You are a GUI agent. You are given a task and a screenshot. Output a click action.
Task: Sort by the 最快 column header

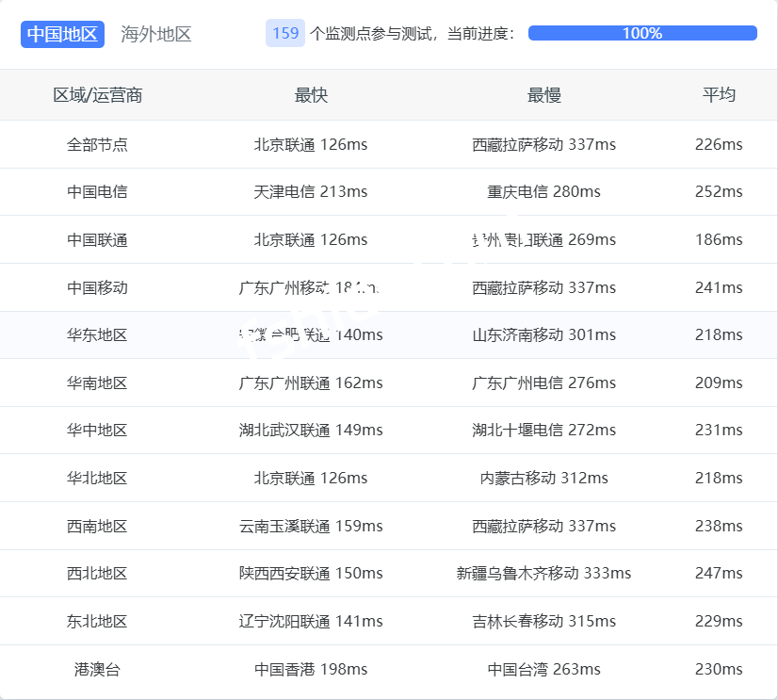[311, 95]
